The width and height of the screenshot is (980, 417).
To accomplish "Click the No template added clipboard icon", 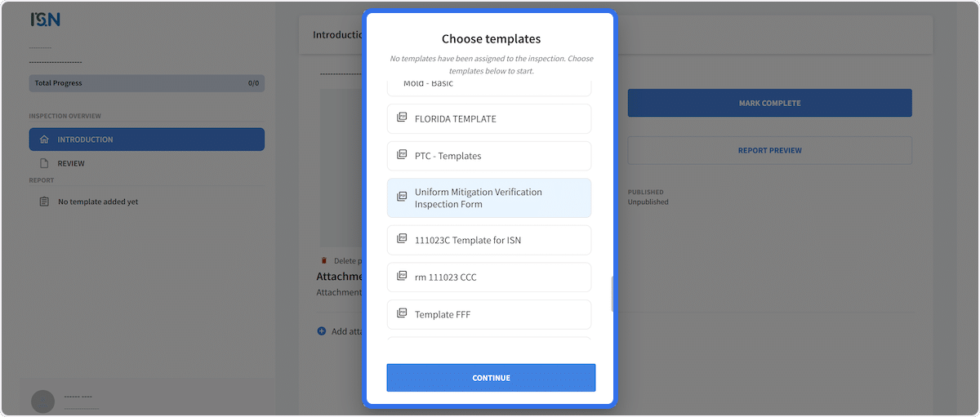I will (x=44, y=202).
